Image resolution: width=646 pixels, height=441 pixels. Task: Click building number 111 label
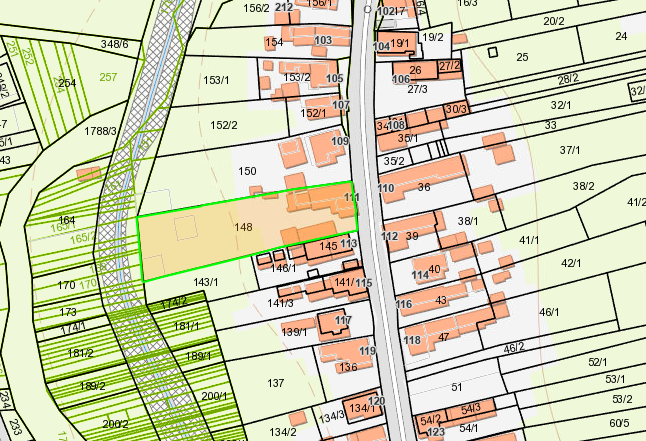tap(351, 199)
